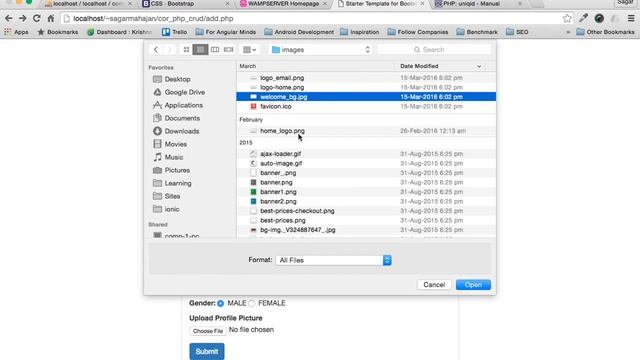Switch to localhost phpMyAdmin tab

point(89,4)
